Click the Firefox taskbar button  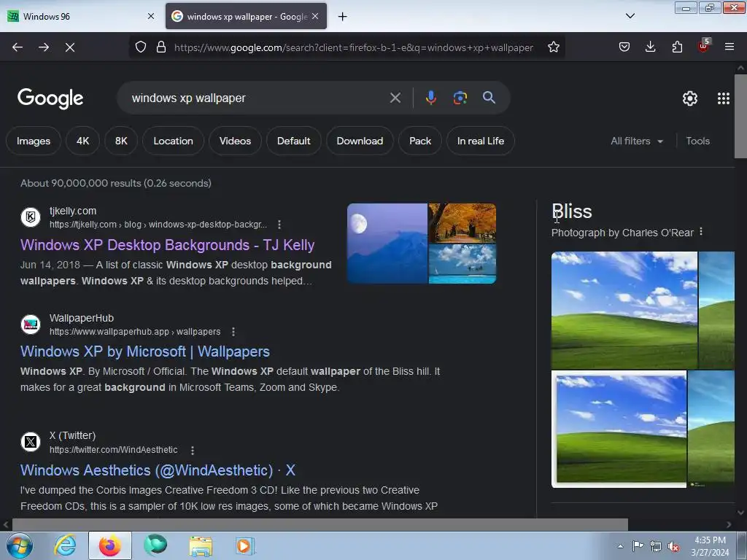coord(109,545)
